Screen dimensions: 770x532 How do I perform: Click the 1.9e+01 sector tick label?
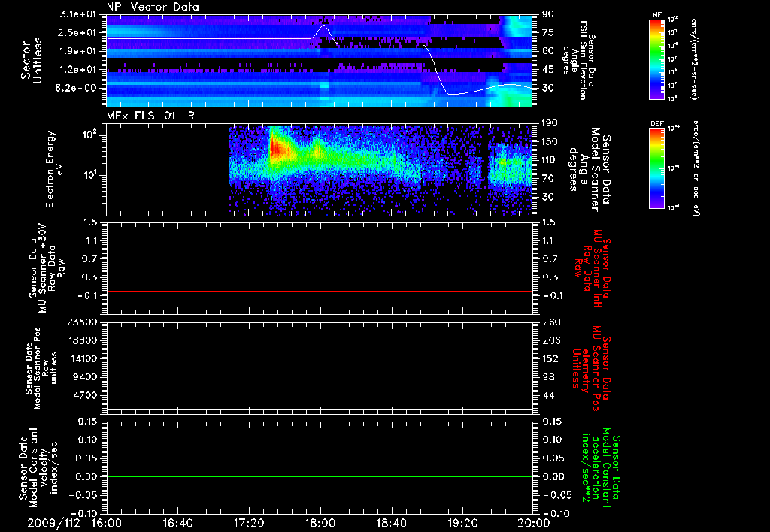coord(78,51)
